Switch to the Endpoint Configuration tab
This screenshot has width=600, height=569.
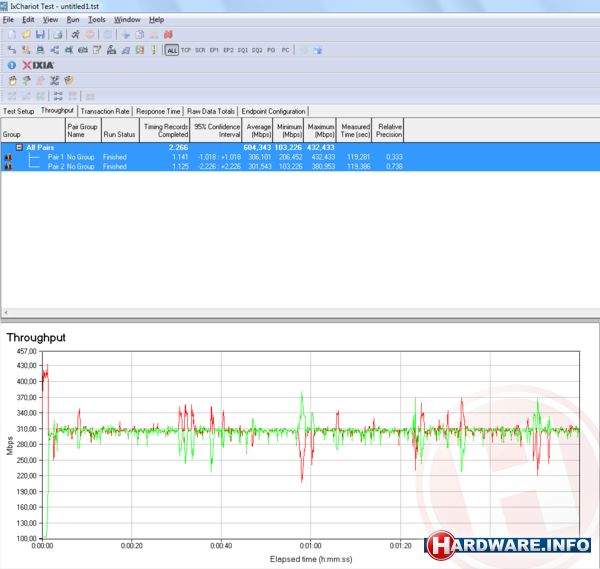click(273, 111)
